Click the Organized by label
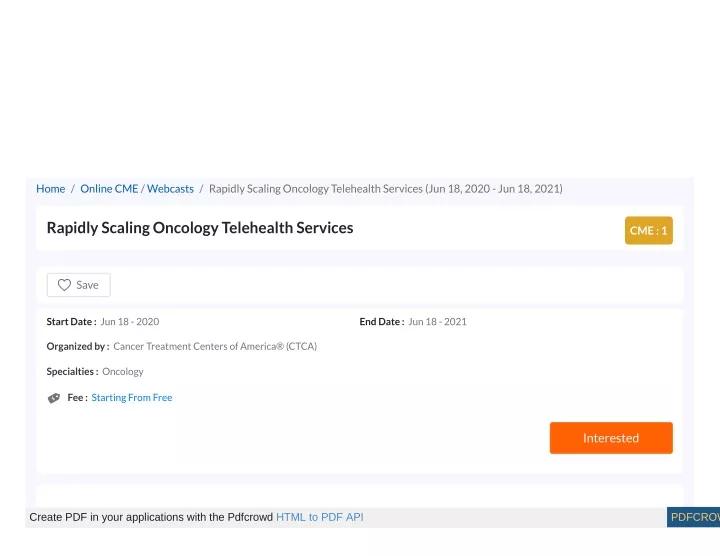The height and width of the screenshot is (556, 720). [78, 347]
